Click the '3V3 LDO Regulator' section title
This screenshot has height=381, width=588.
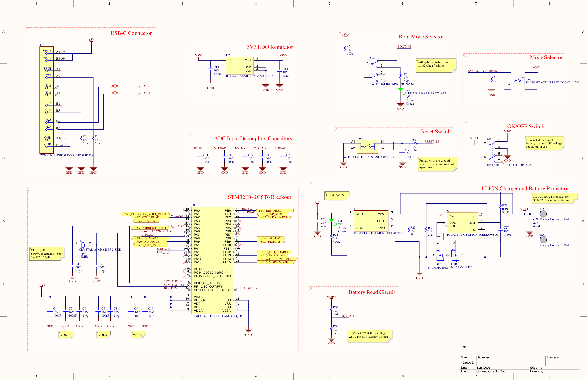(x=270, y=47)
